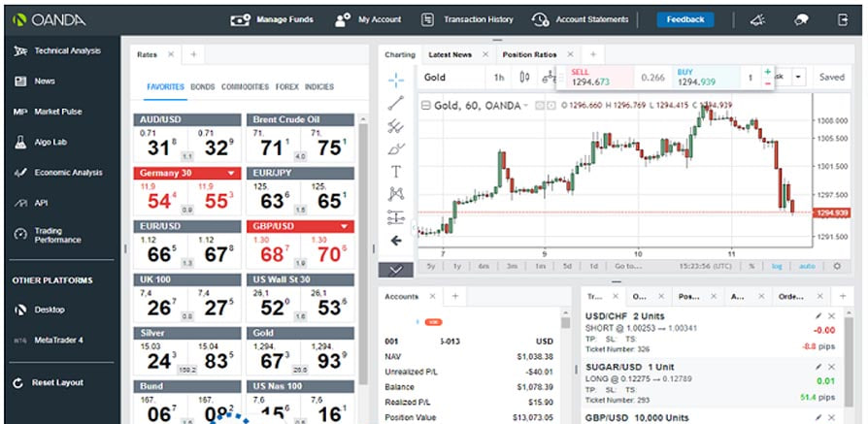868x424 pixels.
Task: Set chart range to 5d
Action: click(x=567, y=266)
